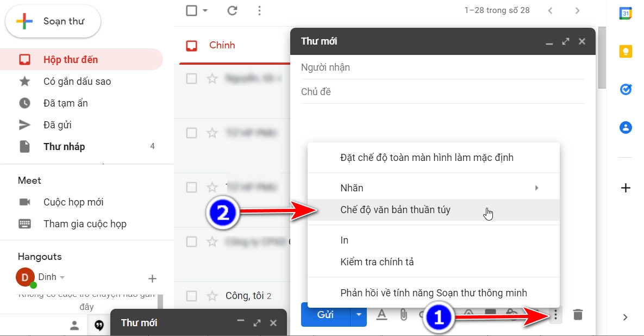Click the Hangouts contacts person icon
644x336 pixels.
pos(74,325)
